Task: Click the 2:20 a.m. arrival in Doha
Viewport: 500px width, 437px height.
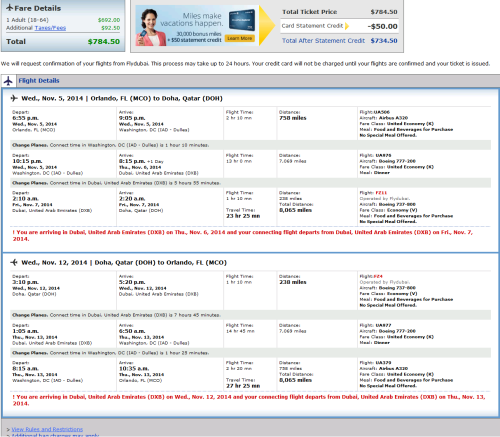Action: point(132,199)
